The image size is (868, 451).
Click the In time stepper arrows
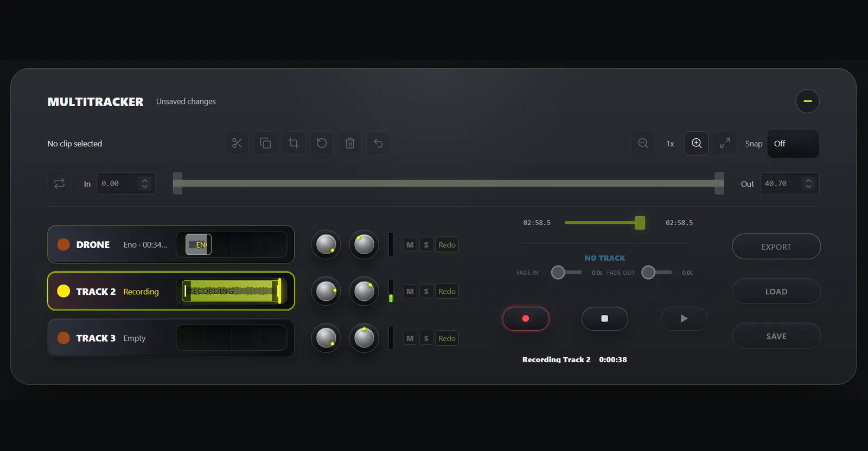145,183
